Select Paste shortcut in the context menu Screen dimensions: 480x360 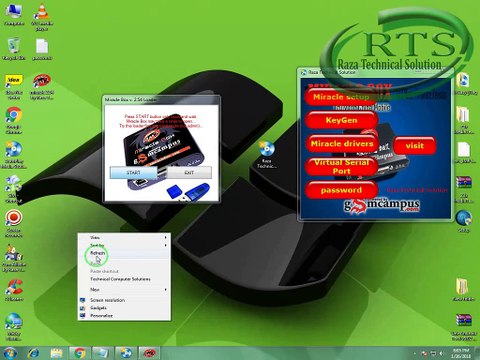(x=124, y=271)
